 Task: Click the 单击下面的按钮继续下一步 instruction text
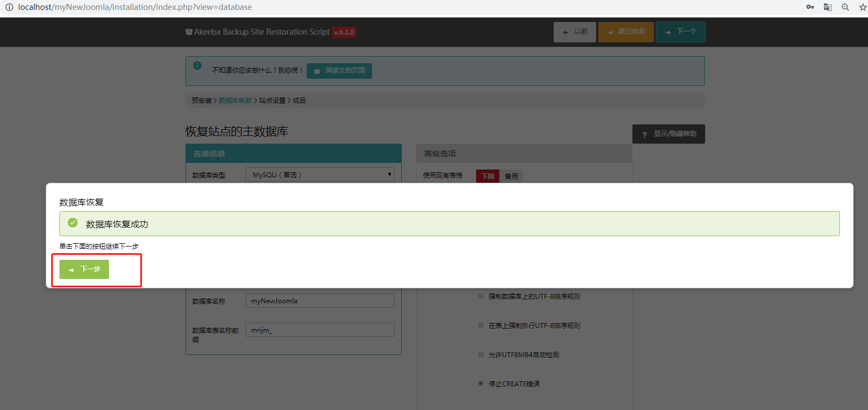click(99, 247)
